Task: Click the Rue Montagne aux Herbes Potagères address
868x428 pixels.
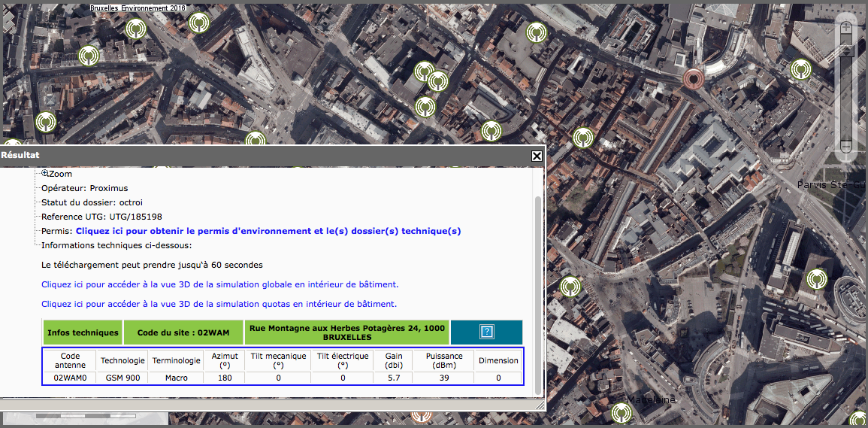Action: tap(347, 332)
